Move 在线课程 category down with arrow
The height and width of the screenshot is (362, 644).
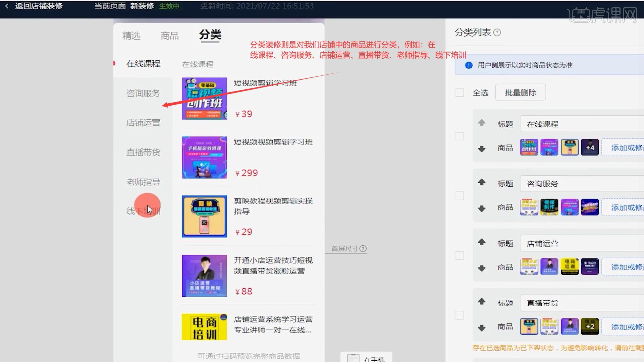point(482,149)
